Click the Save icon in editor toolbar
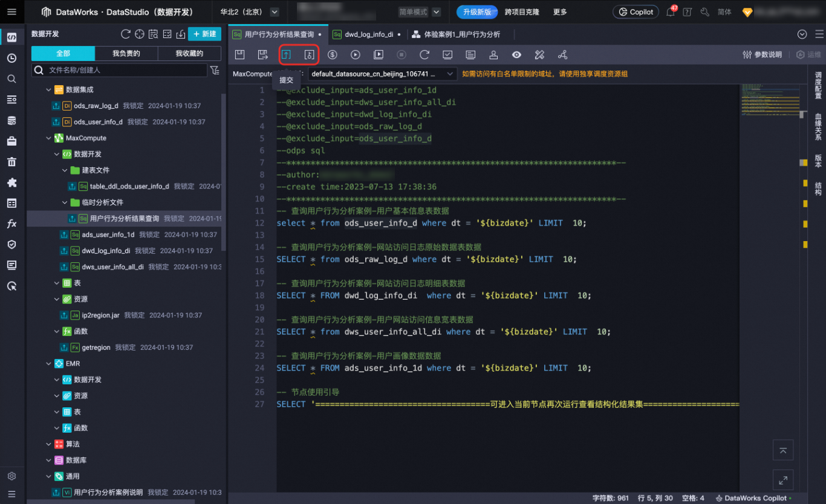 240,54
